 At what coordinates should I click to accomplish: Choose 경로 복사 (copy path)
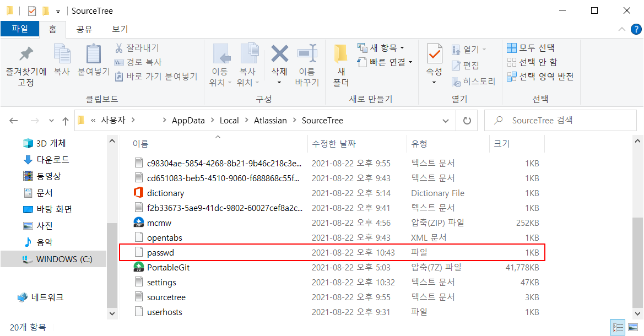click(x=138, y=62)
